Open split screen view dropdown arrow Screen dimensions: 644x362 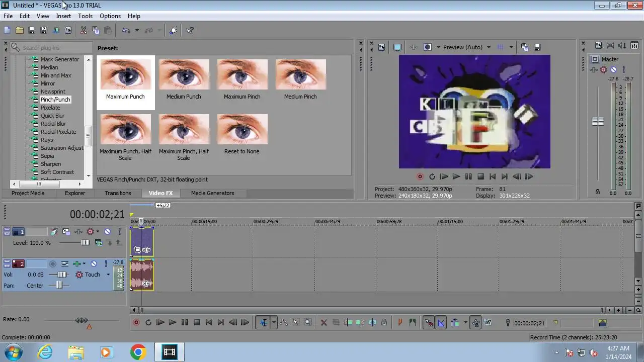click(x=438, y=47)
